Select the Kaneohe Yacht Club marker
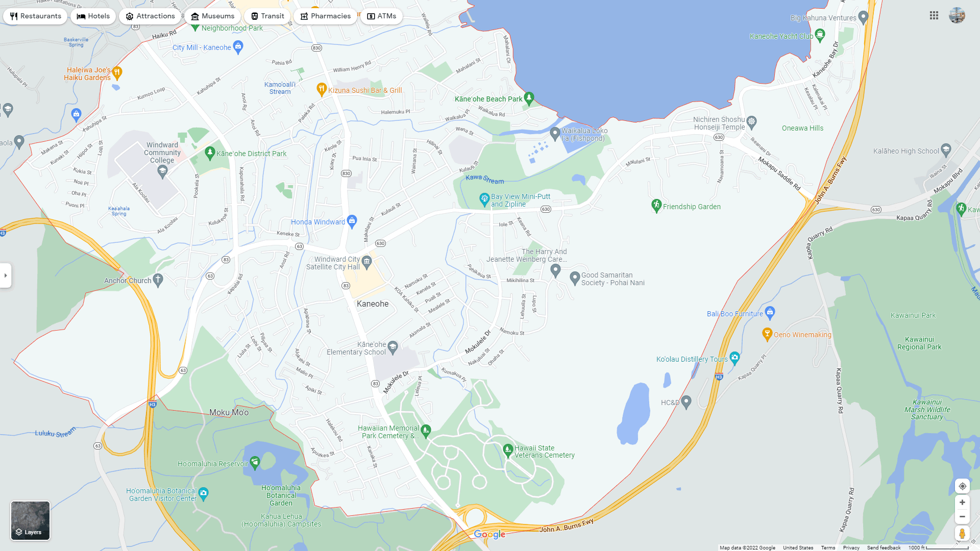This screenshot has height=551, width=980. pyautogui.click(x=820, y=35)
